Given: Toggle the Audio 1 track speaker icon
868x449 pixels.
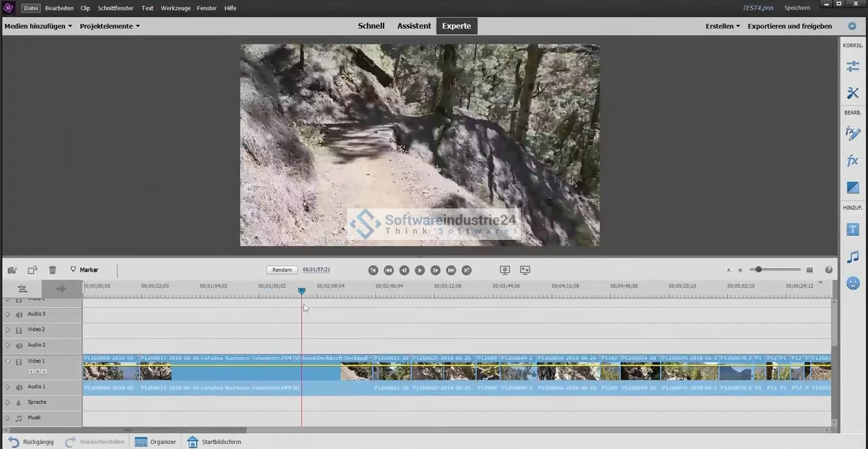Looking at the screenshot, I should (x=19, y=387).
